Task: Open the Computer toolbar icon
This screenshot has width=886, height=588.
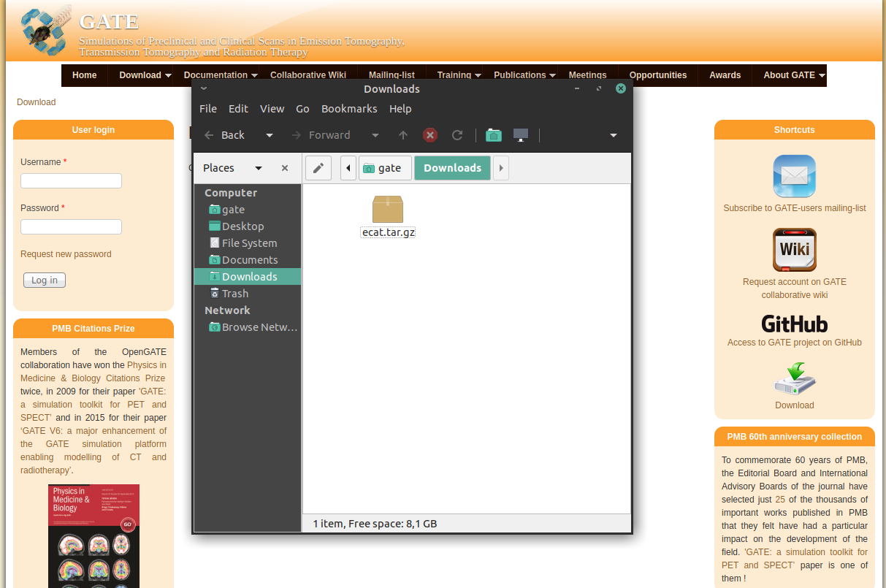Action: 521,135
